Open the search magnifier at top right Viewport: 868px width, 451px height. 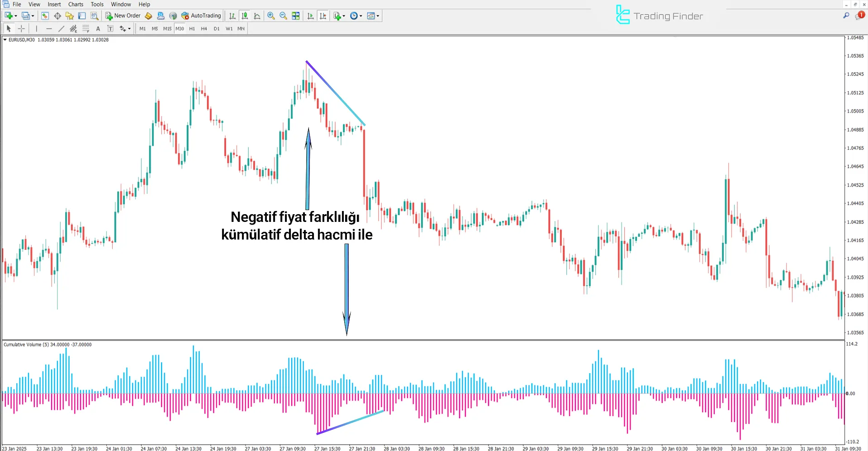[846, 15]
